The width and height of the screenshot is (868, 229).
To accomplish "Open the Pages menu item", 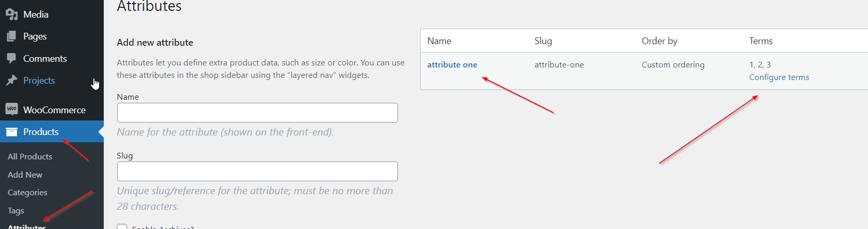I will coord(35,36).
